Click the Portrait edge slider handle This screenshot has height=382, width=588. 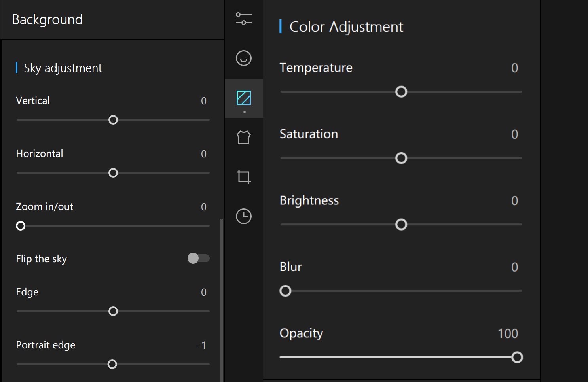click(112, 364)
